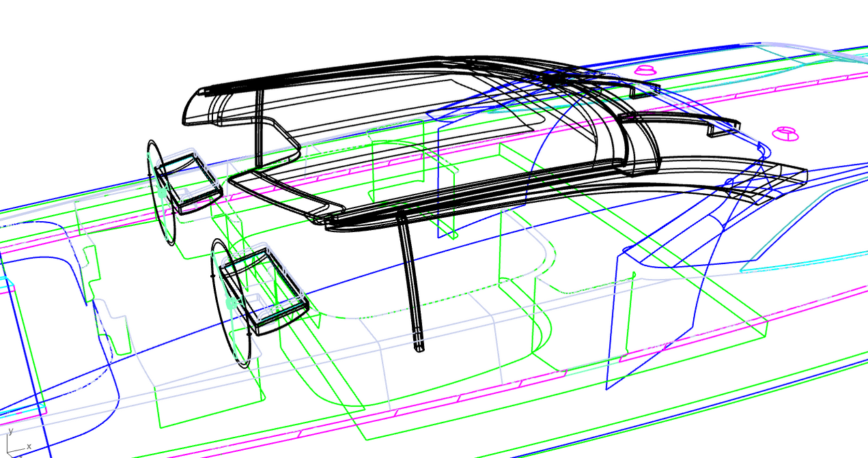The image size is (868, 458).
Task: Select the upper magenta cleat shape
Action: pos(645,70)
